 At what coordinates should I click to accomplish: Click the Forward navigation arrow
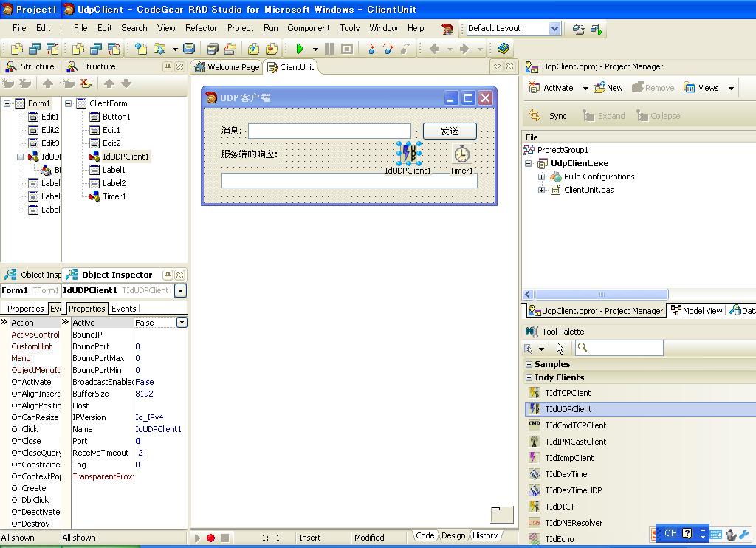[x=464, y=49]
